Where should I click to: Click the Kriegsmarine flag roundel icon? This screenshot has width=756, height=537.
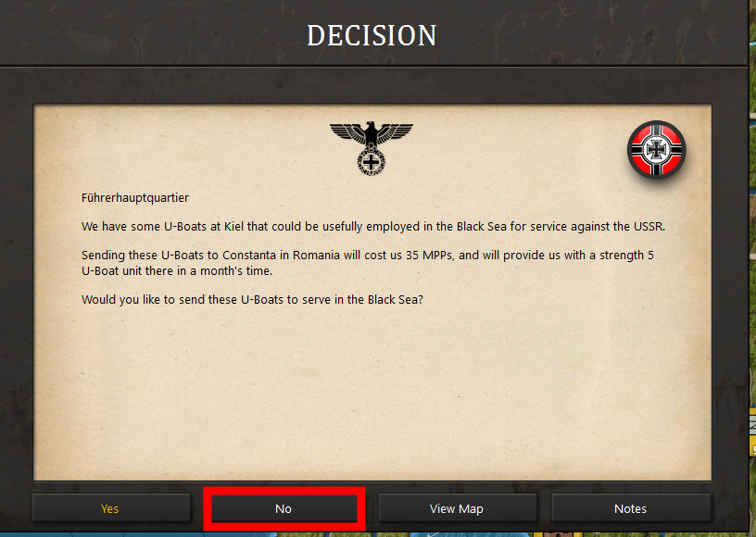point(656,149)
